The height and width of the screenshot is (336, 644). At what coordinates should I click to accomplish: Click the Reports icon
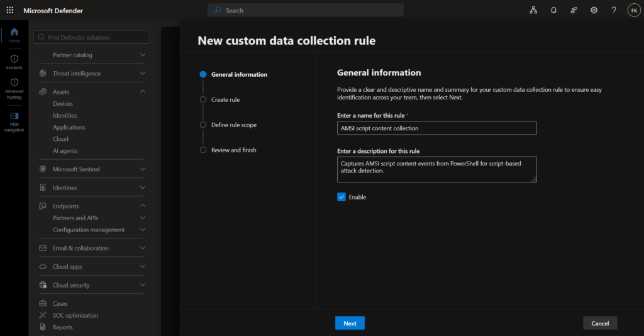tap(43, 327)
